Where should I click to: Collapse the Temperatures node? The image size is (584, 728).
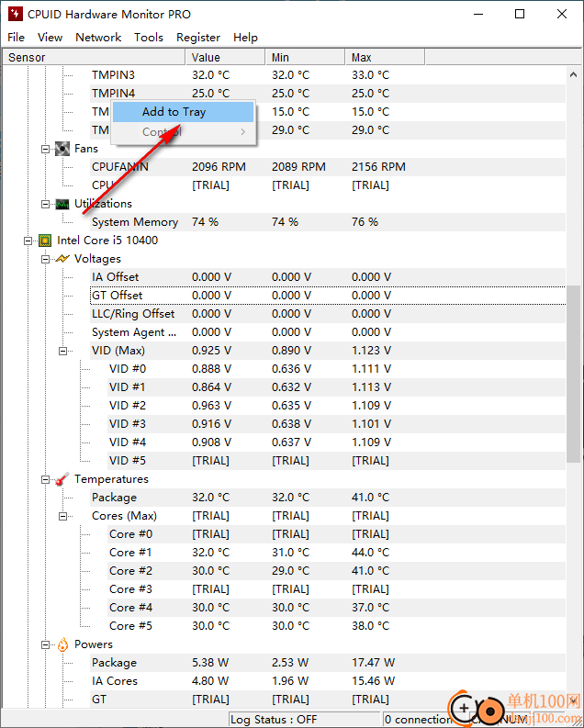pos(46,479)
